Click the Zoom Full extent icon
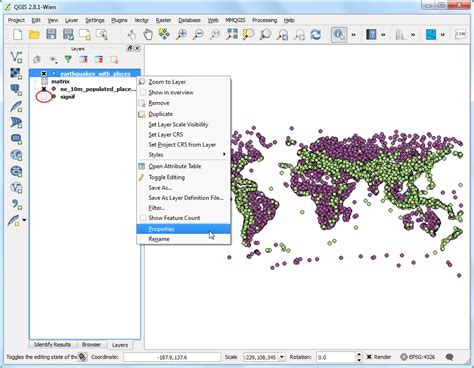This screenshot has height=368, width=474. pos(232,34)
